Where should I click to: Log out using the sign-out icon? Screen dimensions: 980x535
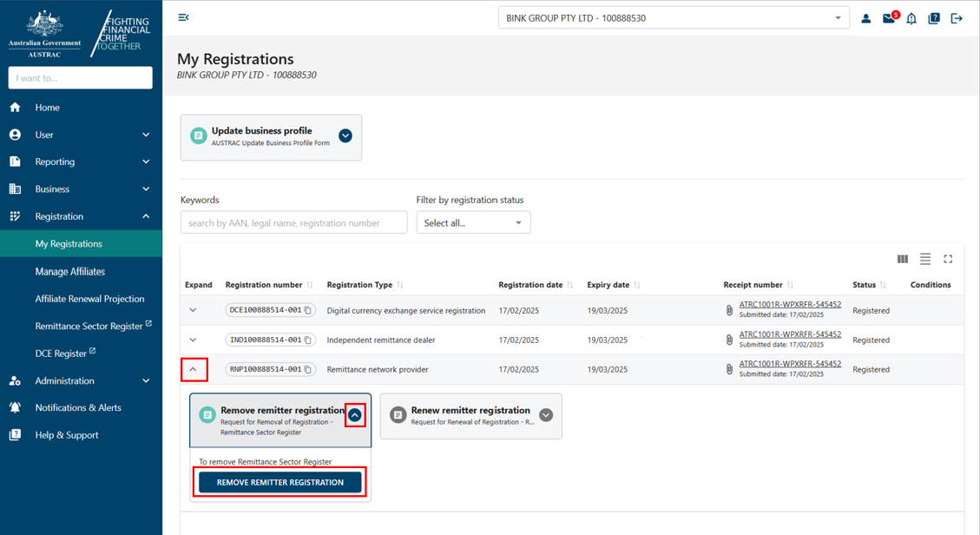(x=956, y=17)
